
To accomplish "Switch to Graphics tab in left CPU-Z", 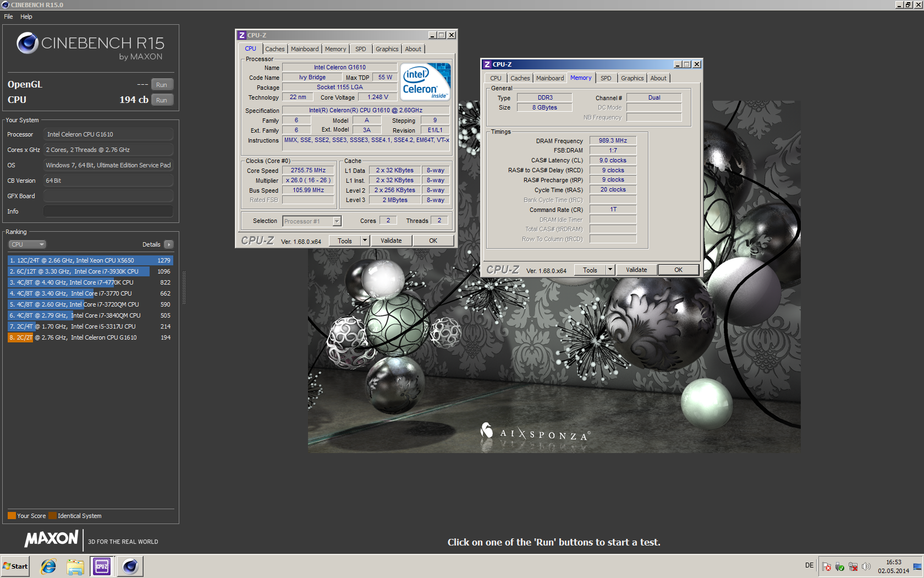I will (x=387, y=49).
